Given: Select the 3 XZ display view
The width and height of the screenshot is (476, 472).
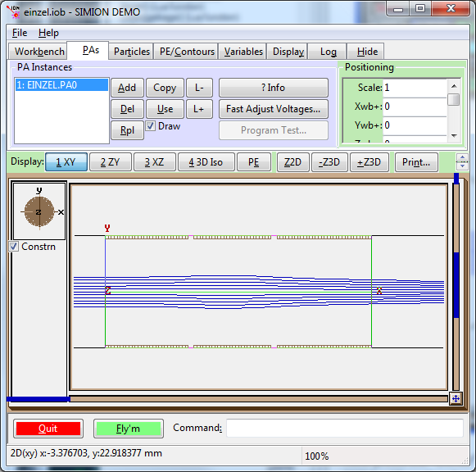Looking at the screenshot, I should click(x=155, y=162).
